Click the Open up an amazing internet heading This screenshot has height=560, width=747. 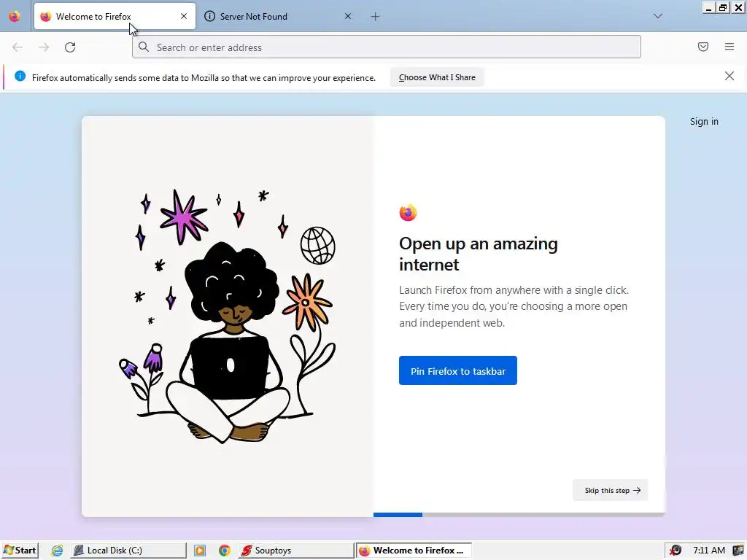click(479, 254)
